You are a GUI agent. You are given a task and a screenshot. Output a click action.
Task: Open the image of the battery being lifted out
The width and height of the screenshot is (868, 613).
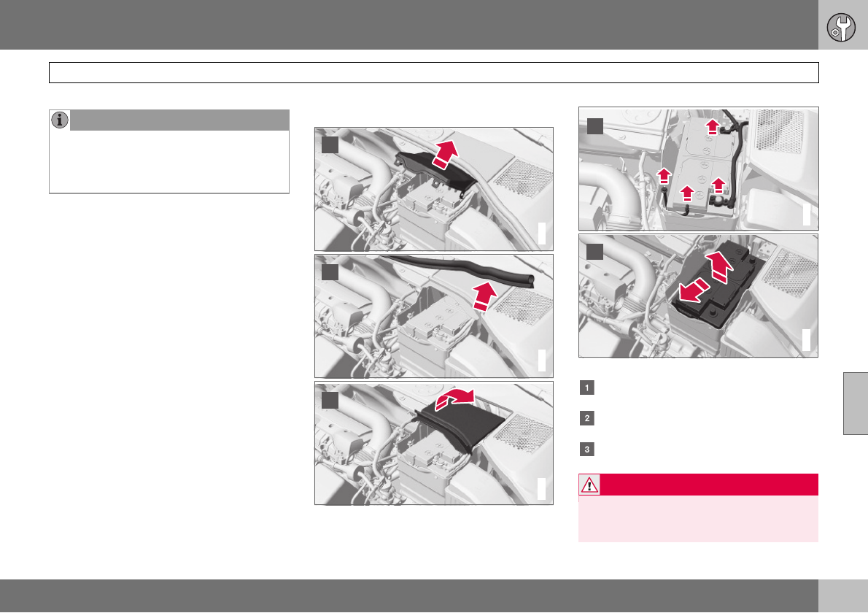698,295
